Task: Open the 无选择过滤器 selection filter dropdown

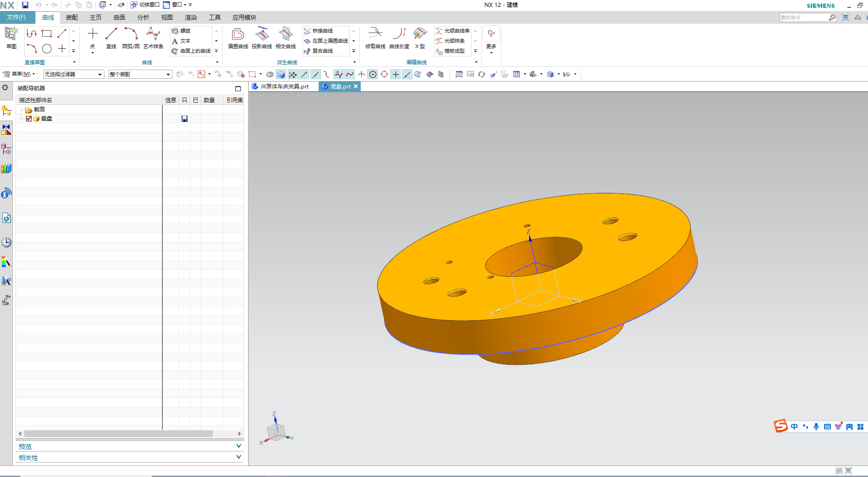Action: click(74, 74)
